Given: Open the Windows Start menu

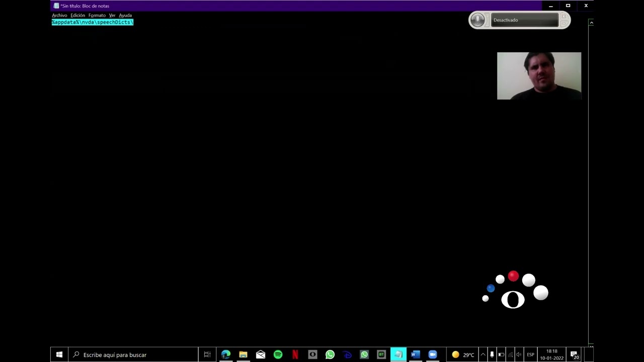Looking at the screenshot, I should coord(59,354).
